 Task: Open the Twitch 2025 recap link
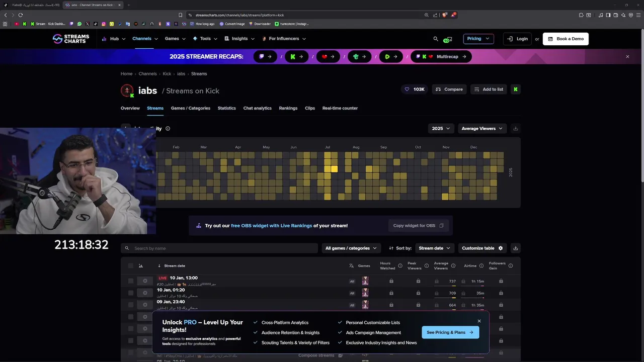click(x=265, y=57)
